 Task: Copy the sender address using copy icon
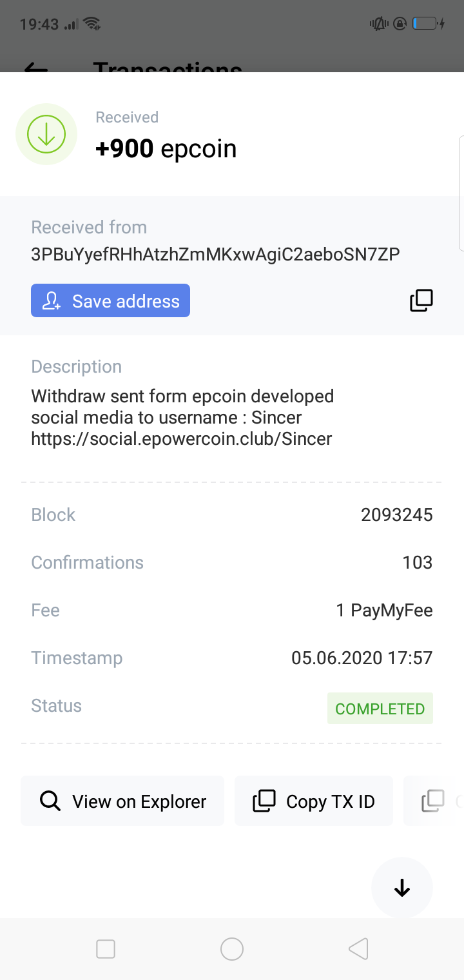pos(421,300)
